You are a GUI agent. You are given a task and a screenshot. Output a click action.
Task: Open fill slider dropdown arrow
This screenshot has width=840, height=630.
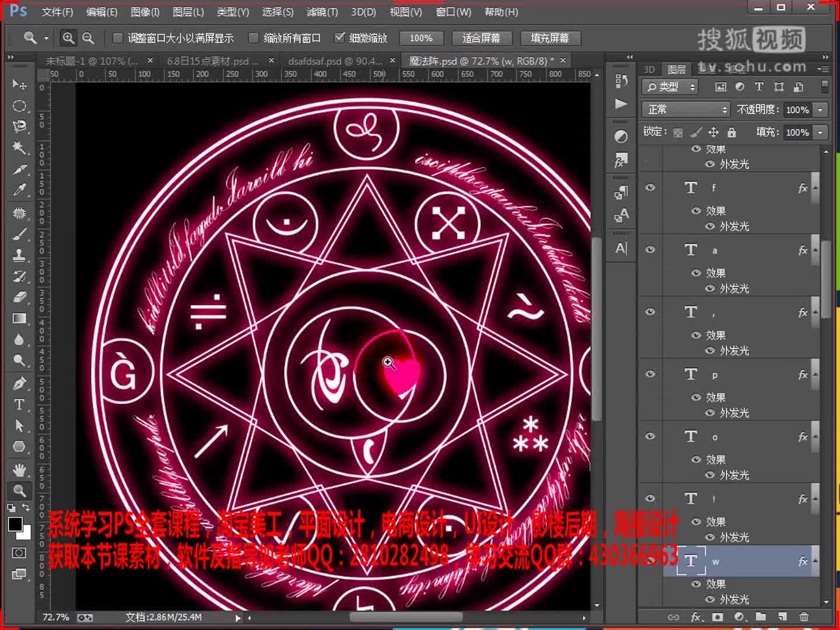(820, 132)
